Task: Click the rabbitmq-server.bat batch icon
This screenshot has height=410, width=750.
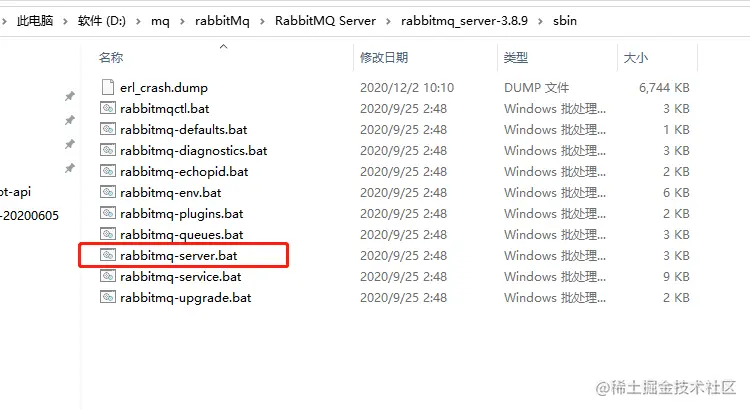Action: tap(108, 255)
